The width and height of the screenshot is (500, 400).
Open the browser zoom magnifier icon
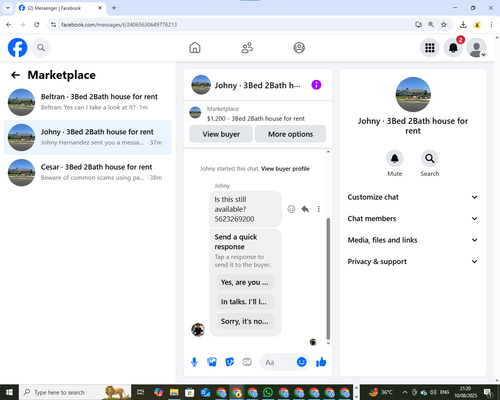coord(431,24)
